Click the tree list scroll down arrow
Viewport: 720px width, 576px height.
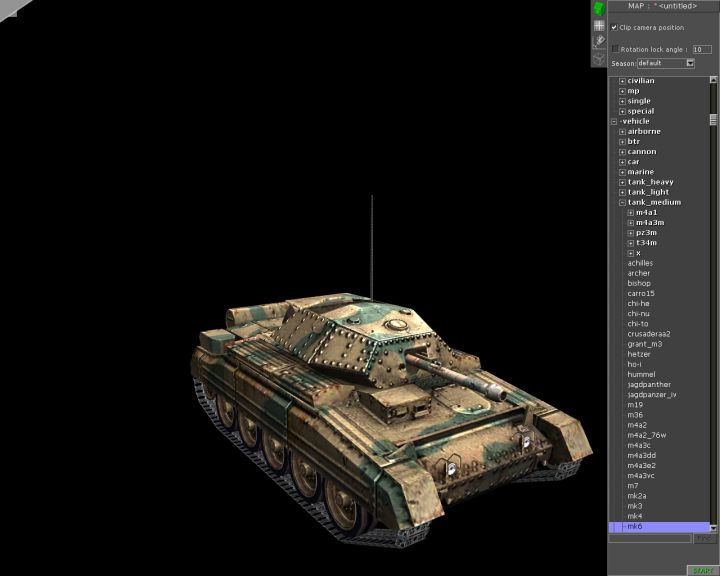(714, 527)
